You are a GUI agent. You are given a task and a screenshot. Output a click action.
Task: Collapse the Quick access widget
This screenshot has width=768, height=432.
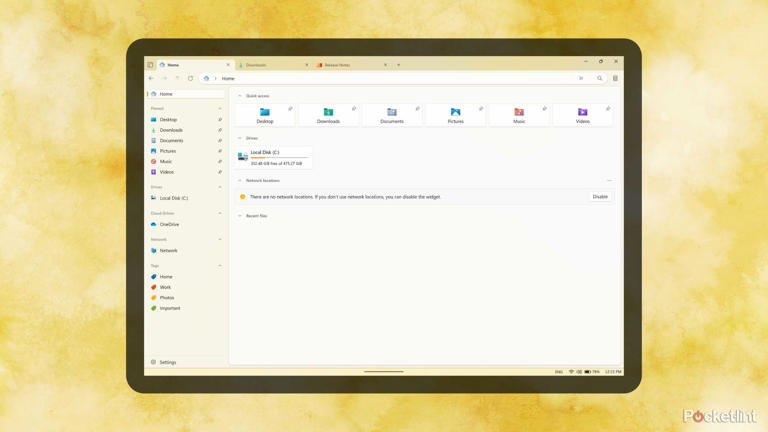(x=240, y=96)
